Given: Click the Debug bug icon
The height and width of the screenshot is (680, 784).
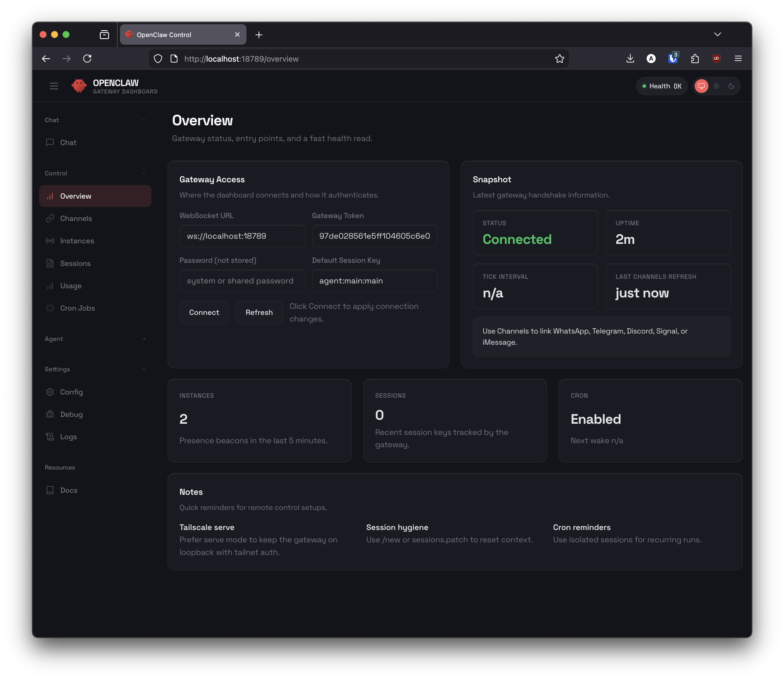Looking at the screenshot, I should pos(50,414).
